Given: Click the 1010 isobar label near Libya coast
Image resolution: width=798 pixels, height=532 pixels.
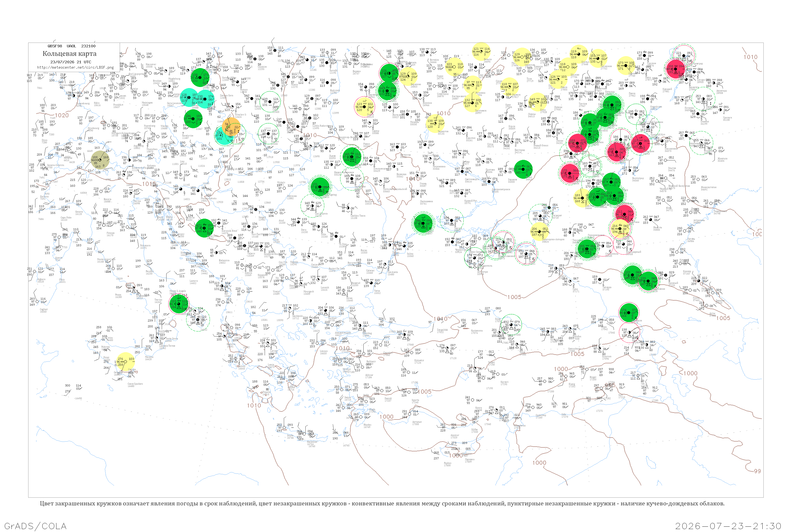Looking at the screenshot, I should (254, 405).
